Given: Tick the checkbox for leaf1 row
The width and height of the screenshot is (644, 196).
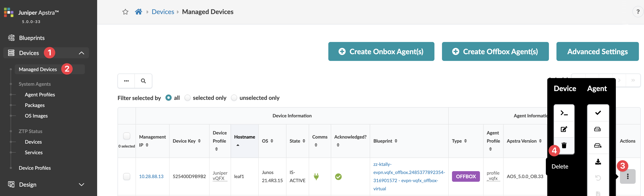Looking at the screenshot, I should pos(127,176).
